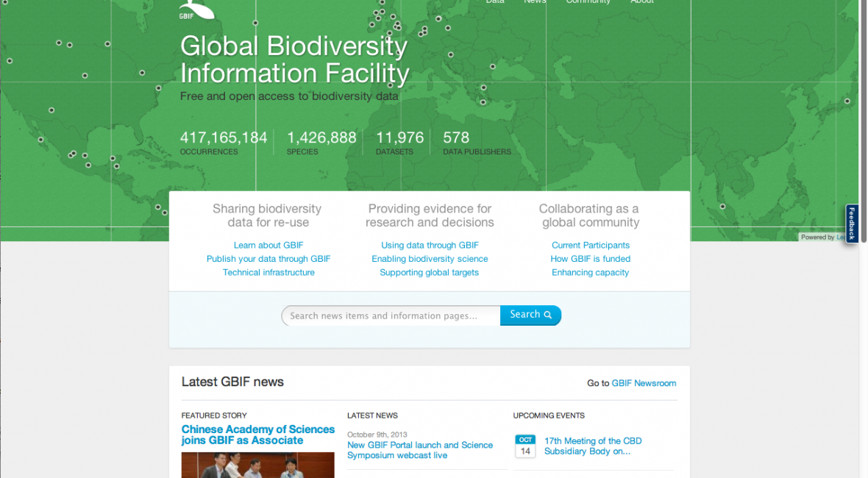
Task: Click the news search input field
Action: pyautogui.click(x=391, y=315)
